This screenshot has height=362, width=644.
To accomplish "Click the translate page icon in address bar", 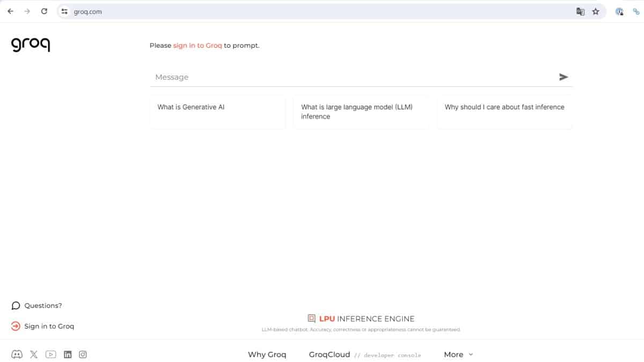I will [580, 11].
